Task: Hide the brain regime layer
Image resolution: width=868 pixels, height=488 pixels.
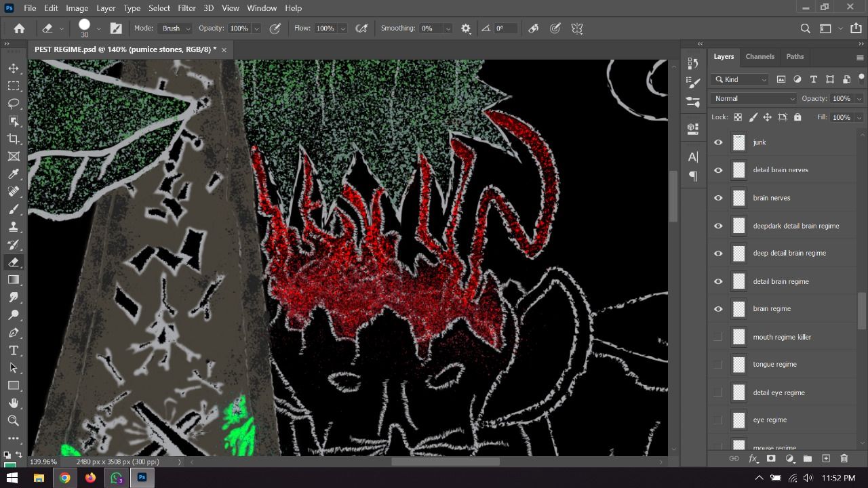Action: (718, 309)
